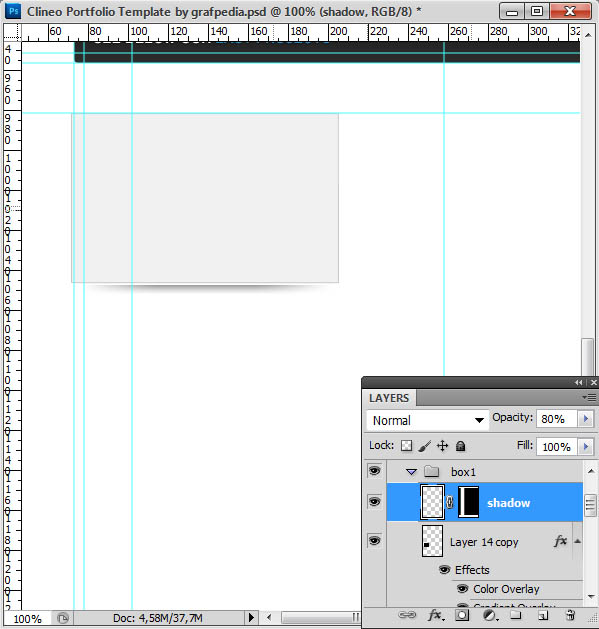The width and height of the screenshot is (599, 629).
Task: Click the fx badge on Layer 14 copy
Action: coord(560,541)
